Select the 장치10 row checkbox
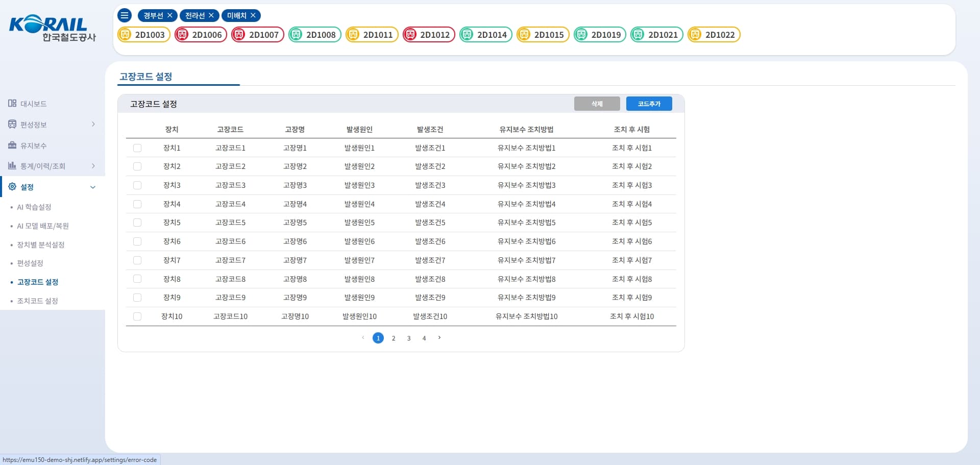Screen dimensions: 980x465 pos(137,316)
